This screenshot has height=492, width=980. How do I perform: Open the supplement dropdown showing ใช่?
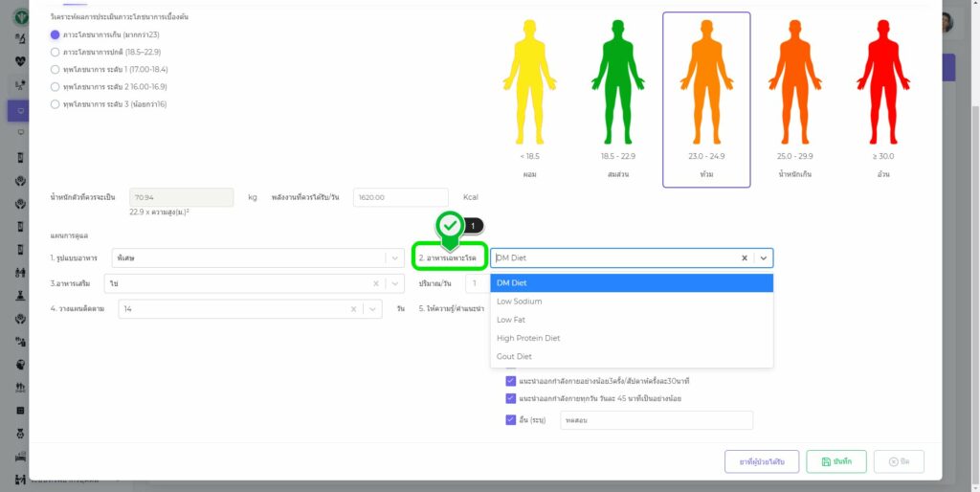pyautogui.click(x=394, y=284)
